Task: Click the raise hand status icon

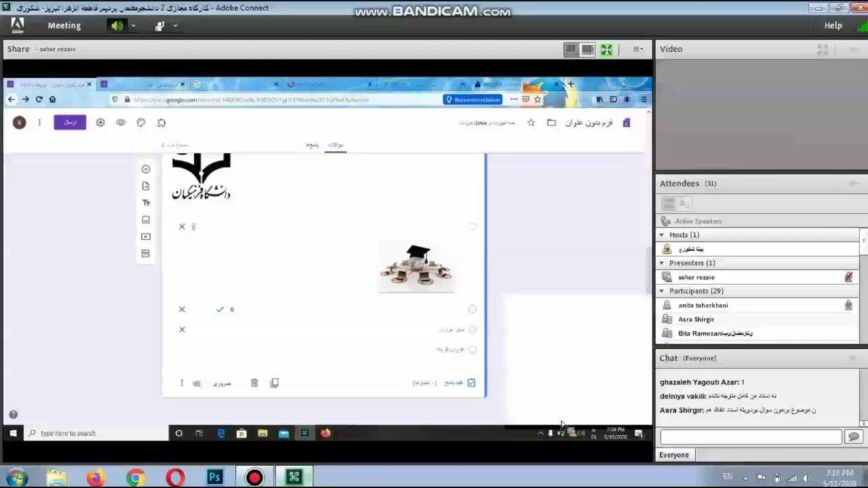Action: point(159,26)
